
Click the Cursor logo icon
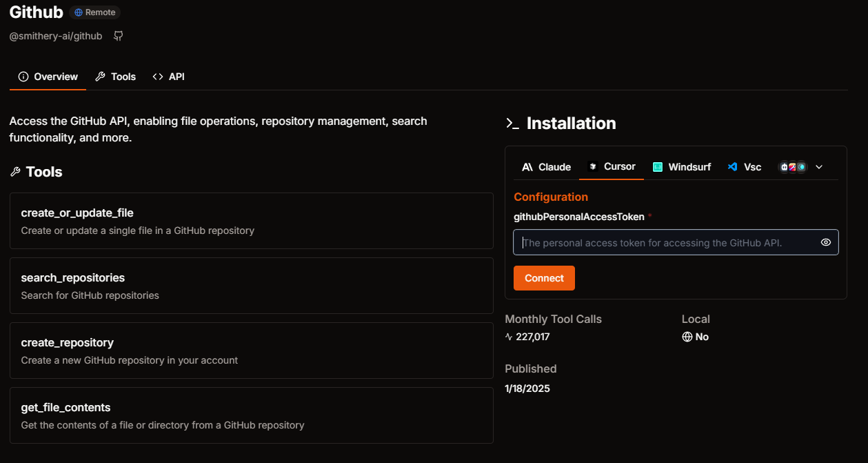[x=592, y=166]
